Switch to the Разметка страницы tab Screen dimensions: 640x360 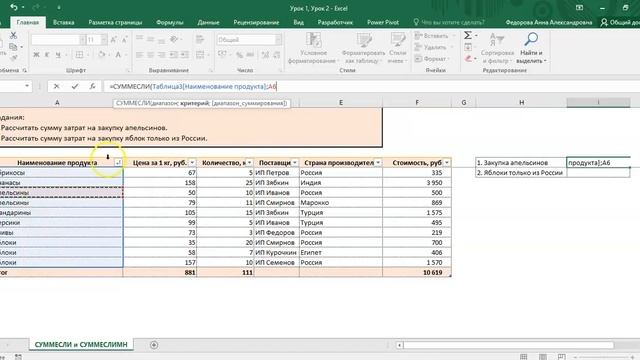pyautogui.click(x=115, y=22)
